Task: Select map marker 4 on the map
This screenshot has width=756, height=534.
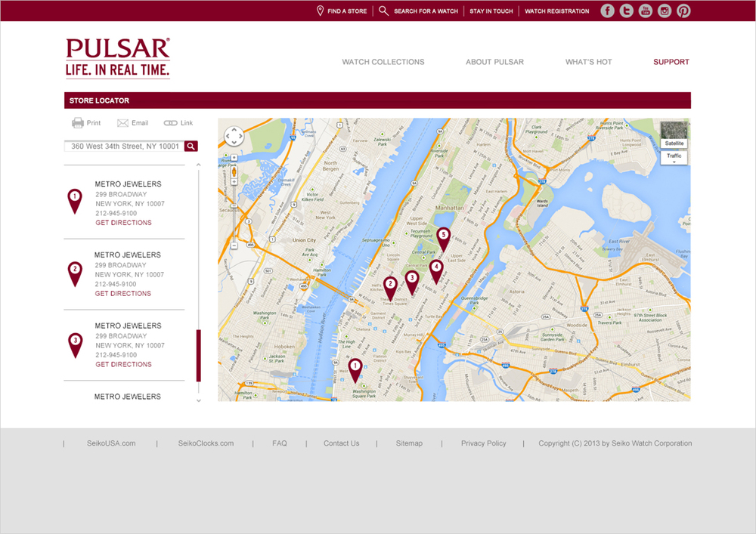Action: pyautogui.click(x=436, y=272)
